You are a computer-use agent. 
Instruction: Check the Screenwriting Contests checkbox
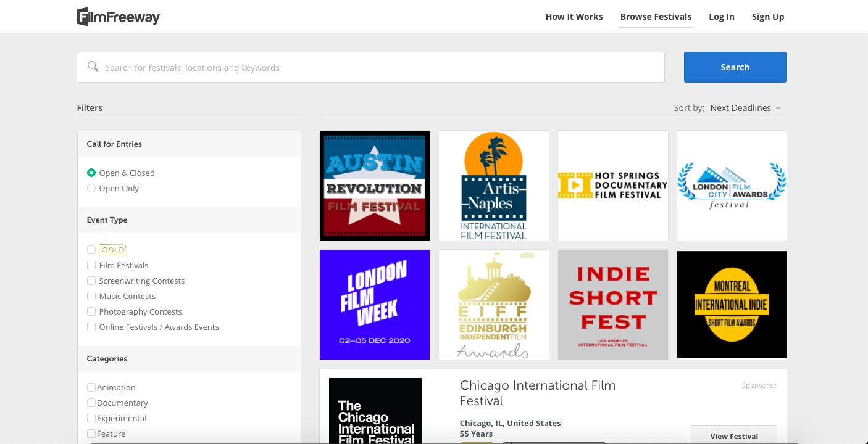click(x=91, y=281)
